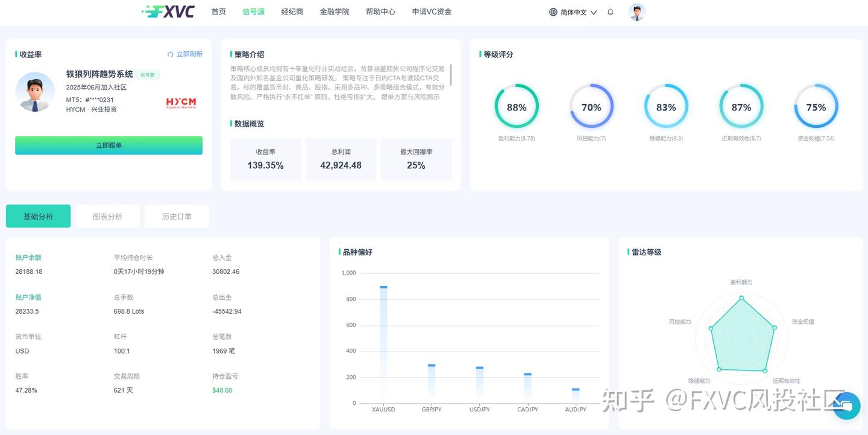Screen dimensions: 868x435
Task: Click the strategy title 铁狼列阵趋势系统
Action: pos(99,74)
